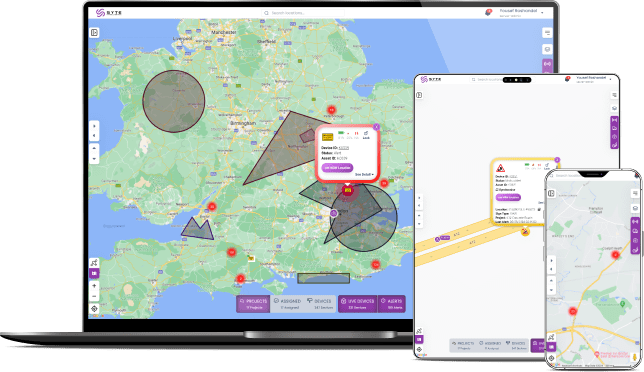Select route drawing tool on phone
Screen dimensions: 644x372
[551, 337]
